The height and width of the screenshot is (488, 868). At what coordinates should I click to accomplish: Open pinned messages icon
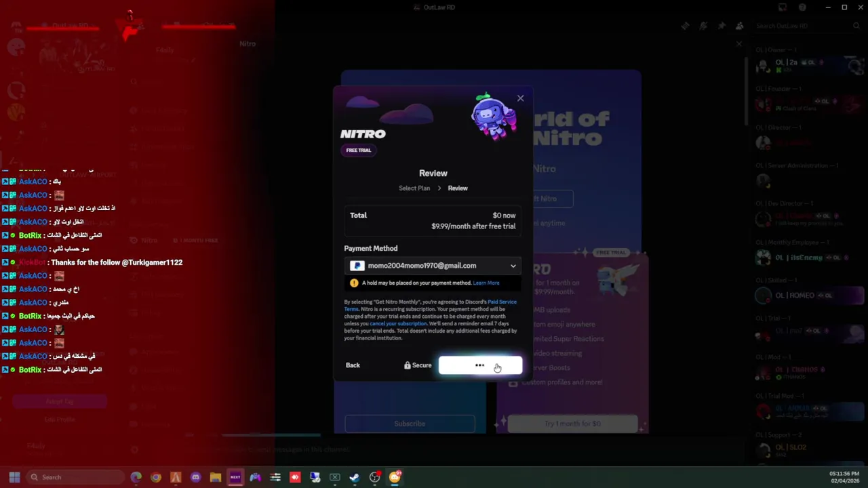[x=722, y=26]
